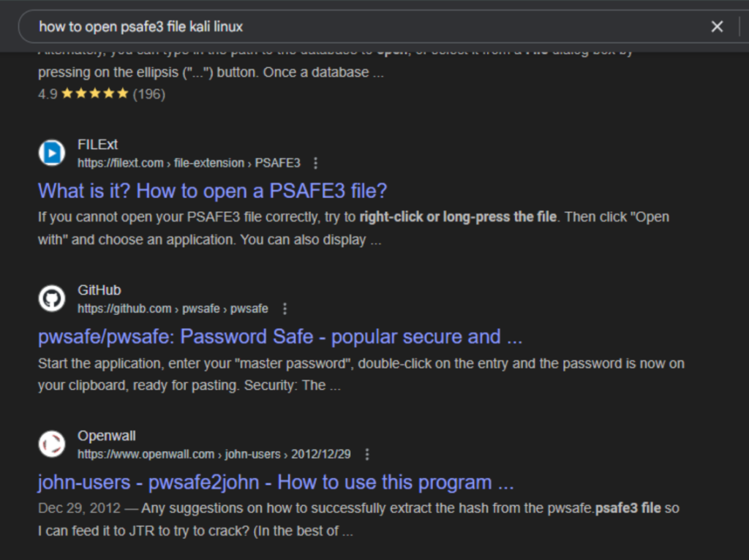The image size is (749, 560).
Task: Clear the search query with X icon
Action: [x=717, y=27]
